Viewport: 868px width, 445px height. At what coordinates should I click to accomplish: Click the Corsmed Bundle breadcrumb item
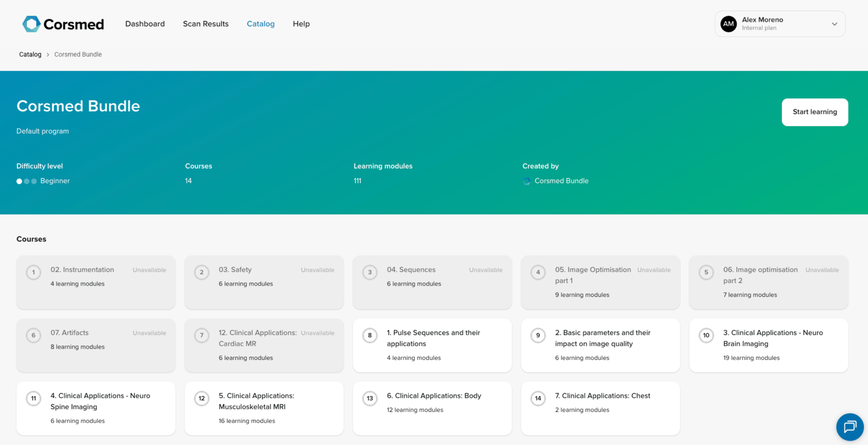click(78, 54)
